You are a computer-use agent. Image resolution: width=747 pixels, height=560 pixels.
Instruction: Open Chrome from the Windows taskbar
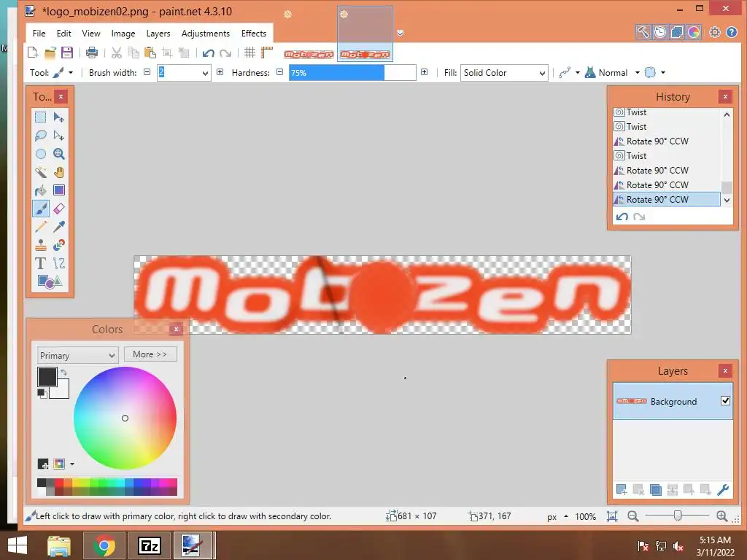[104, 545]
